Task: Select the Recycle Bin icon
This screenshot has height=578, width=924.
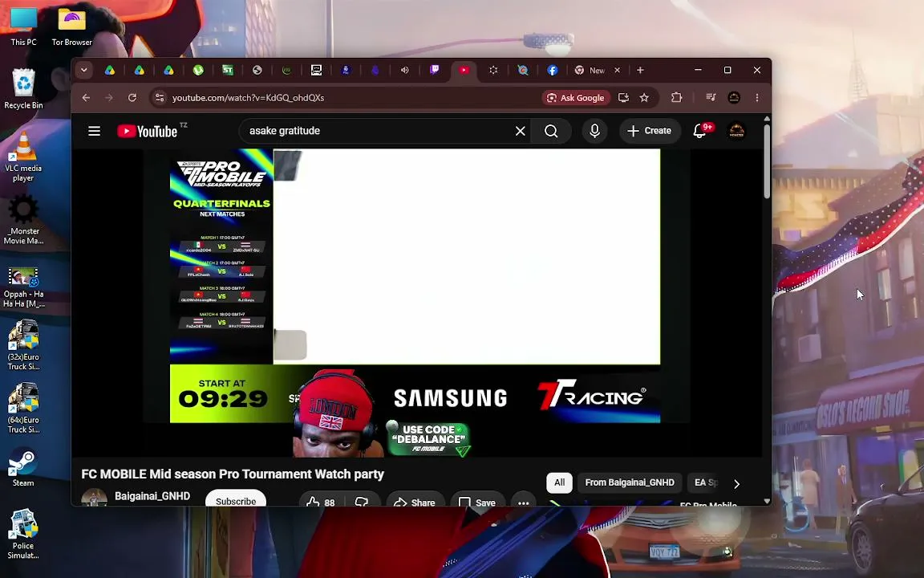Action: click(x=23, y=88)
